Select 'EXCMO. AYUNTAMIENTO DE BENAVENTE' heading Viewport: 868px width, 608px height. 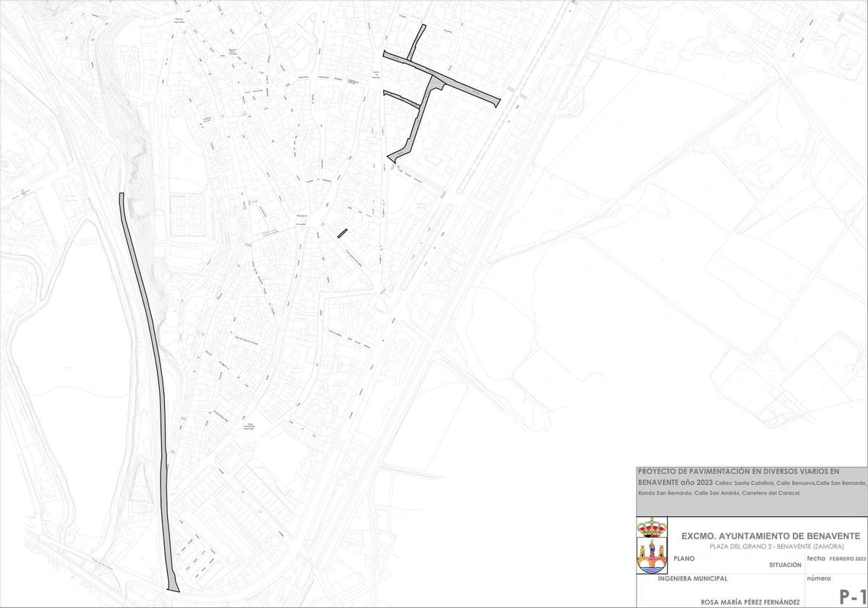click(x=770, y=536)
